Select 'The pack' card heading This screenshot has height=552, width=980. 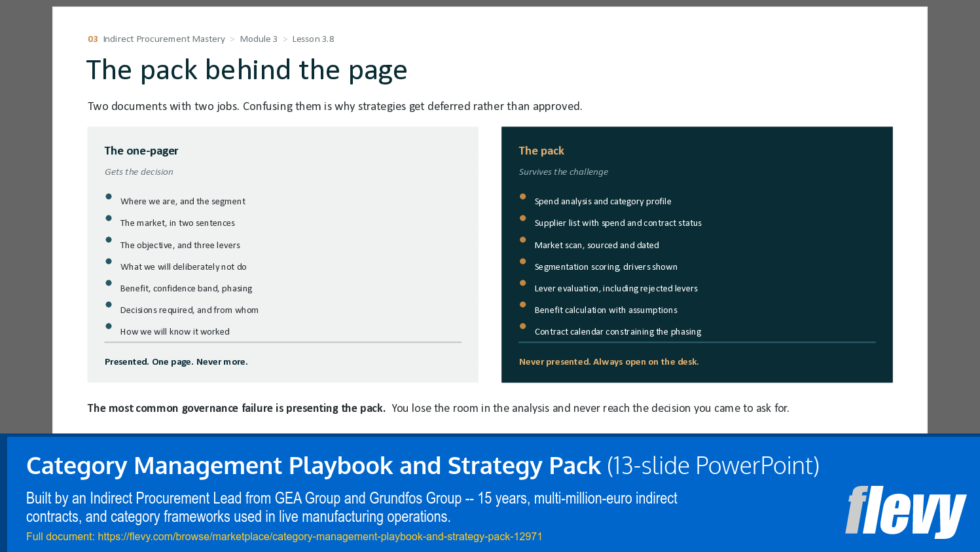pyautogui.click(x=541, y=151)
